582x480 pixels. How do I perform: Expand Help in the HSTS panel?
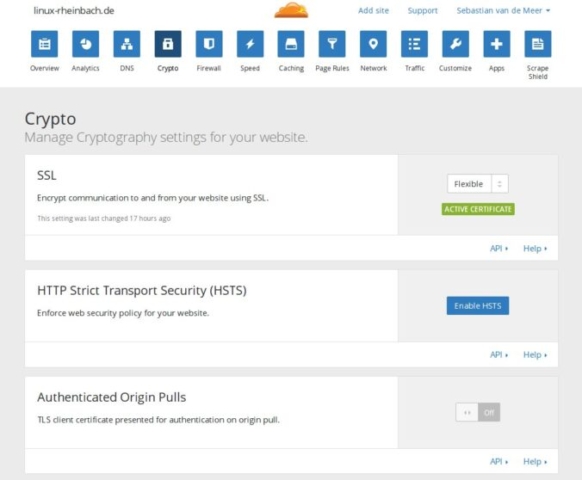535,355
